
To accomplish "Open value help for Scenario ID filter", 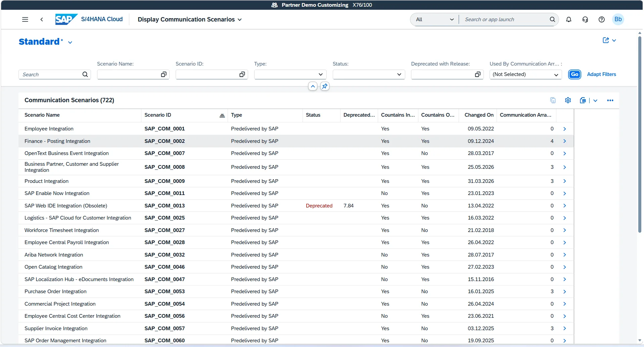I will click(242, 74).
